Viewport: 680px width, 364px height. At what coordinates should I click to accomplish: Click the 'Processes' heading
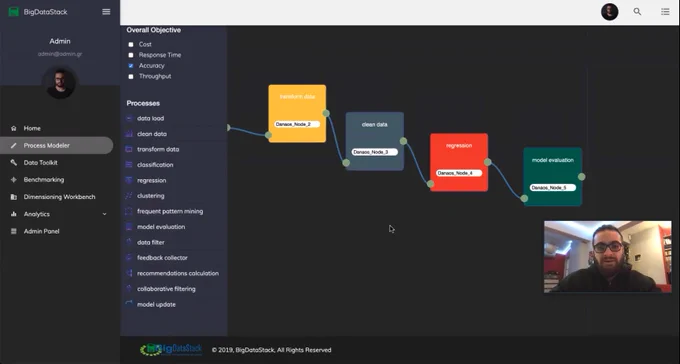tap(143, 103)
